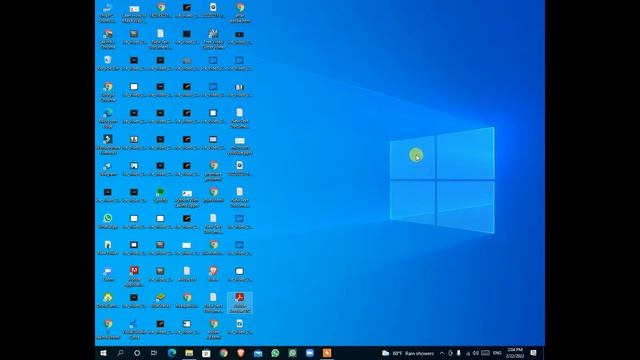
Task: Switch to the orange app on taskbar
Action: tap(327, 353)
